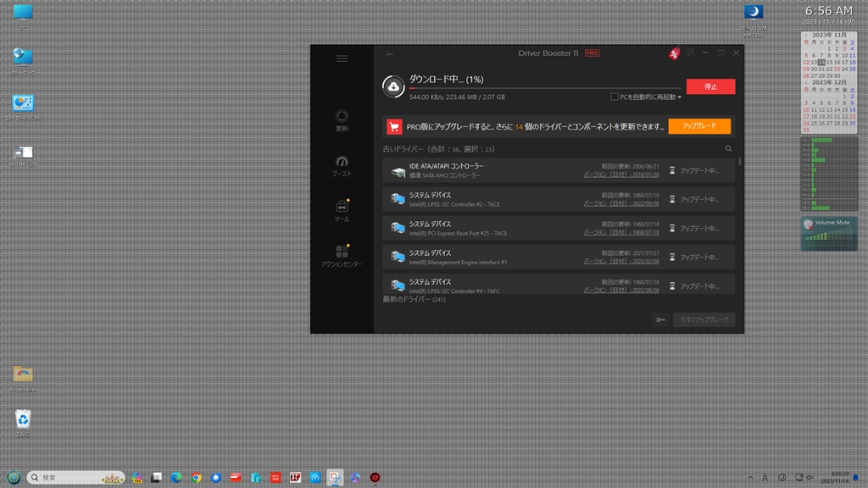Click the back arrow in Driver Booster
The image size is (868, 488).
390,54
